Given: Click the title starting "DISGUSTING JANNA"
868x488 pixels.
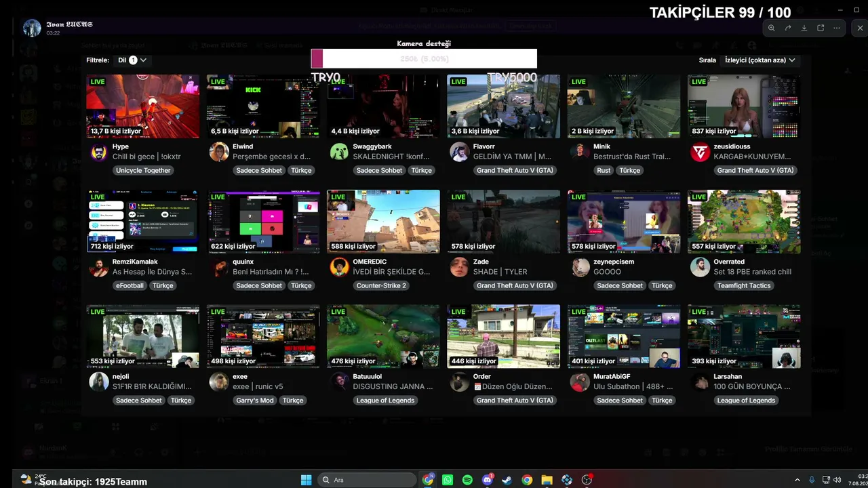Looking at the screenshot, I should (x=393, y=386).
